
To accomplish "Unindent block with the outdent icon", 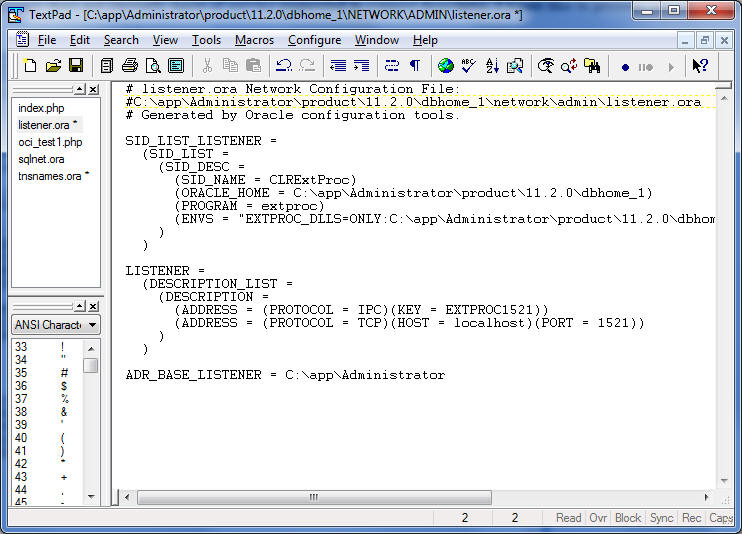I will click(x=338, y=65).
